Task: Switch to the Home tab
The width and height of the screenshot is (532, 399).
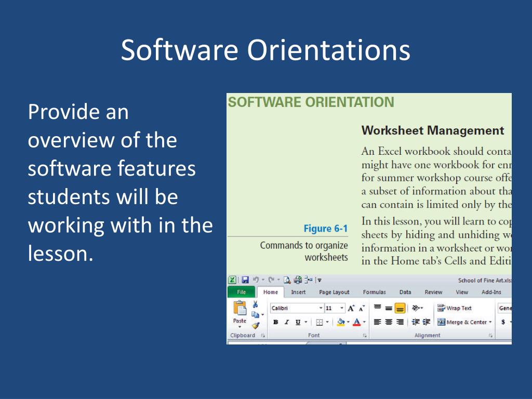Action: [x=270, y=292]
